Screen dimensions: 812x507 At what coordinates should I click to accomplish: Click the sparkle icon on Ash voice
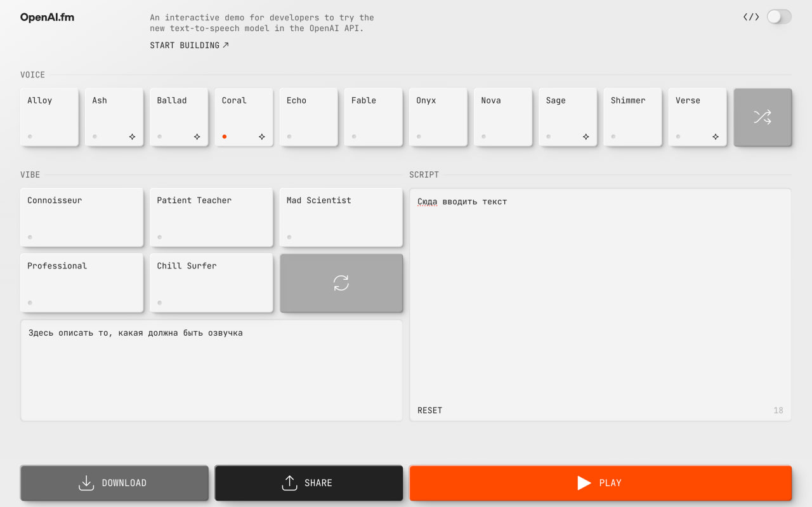click(x=132, y=136)
